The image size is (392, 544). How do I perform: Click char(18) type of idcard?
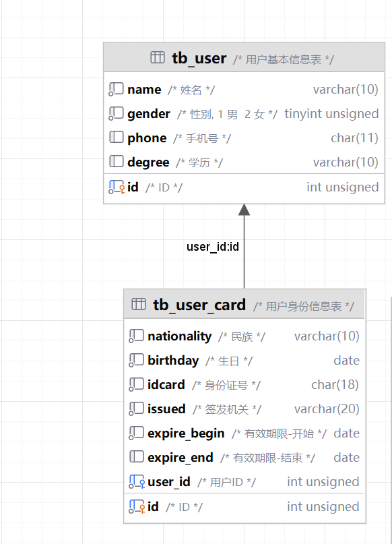(335, 384)
